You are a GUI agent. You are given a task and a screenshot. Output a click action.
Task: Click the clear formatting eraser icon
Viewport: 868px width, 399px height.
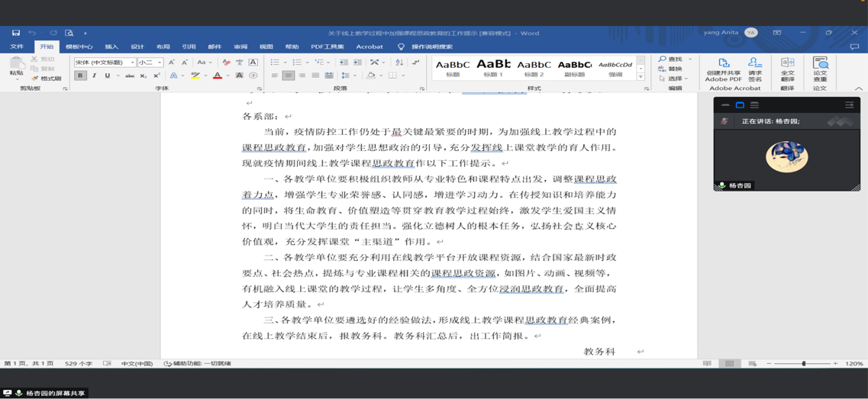point(226,63)
